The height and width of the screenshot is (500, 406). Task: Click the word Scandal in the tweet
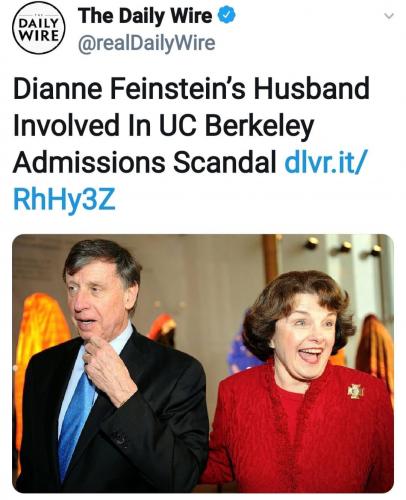tap(224, 163)
